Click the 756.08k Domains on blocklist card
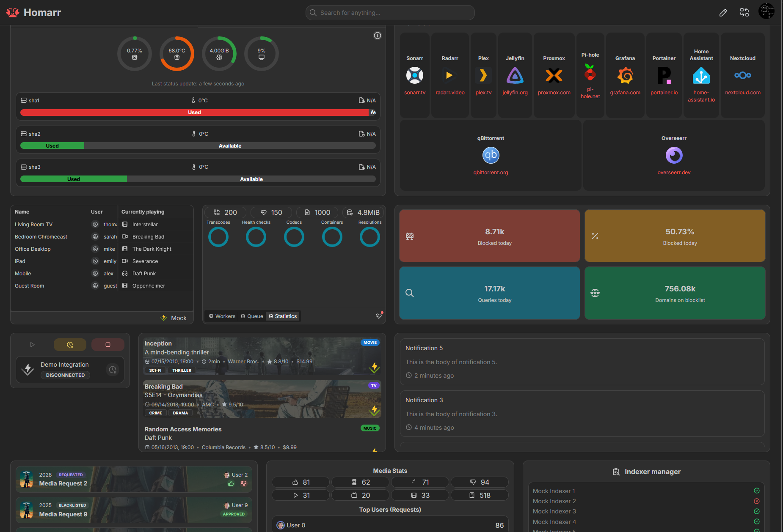The height and width of the screenshot is (532, 783). coord(675,293)
